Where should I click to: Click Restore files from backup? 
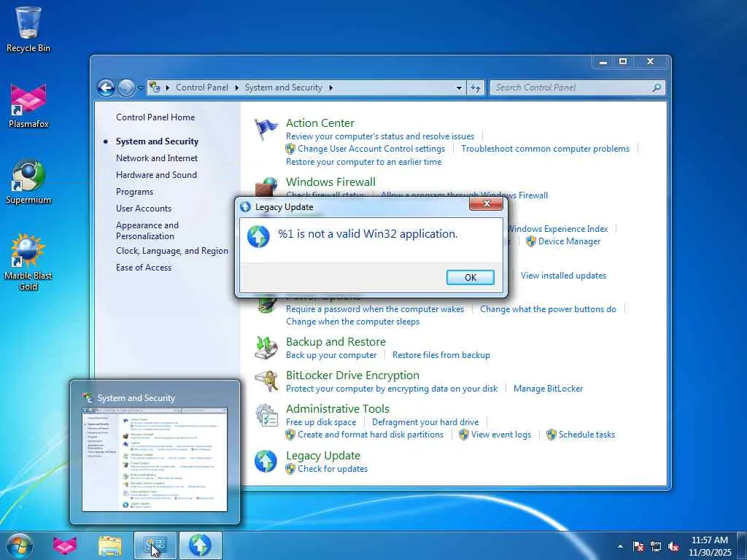pos(441,355)
